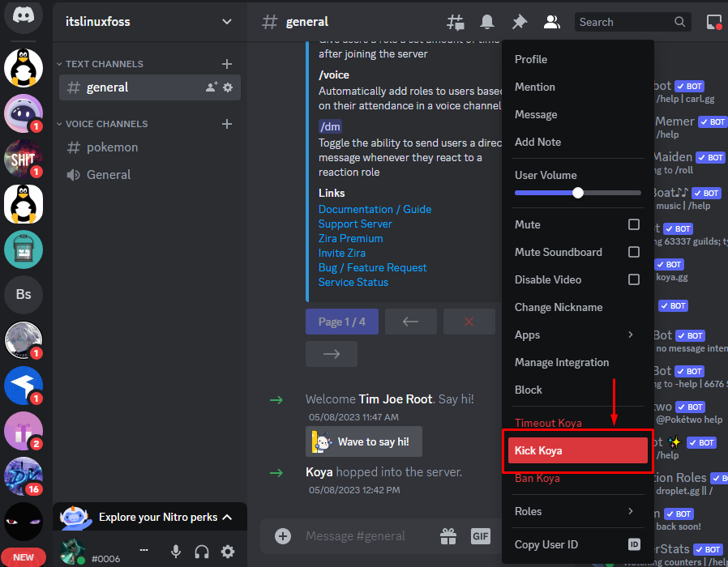Tick the Mute Soundboard checkbox

(x=634, y=251)
